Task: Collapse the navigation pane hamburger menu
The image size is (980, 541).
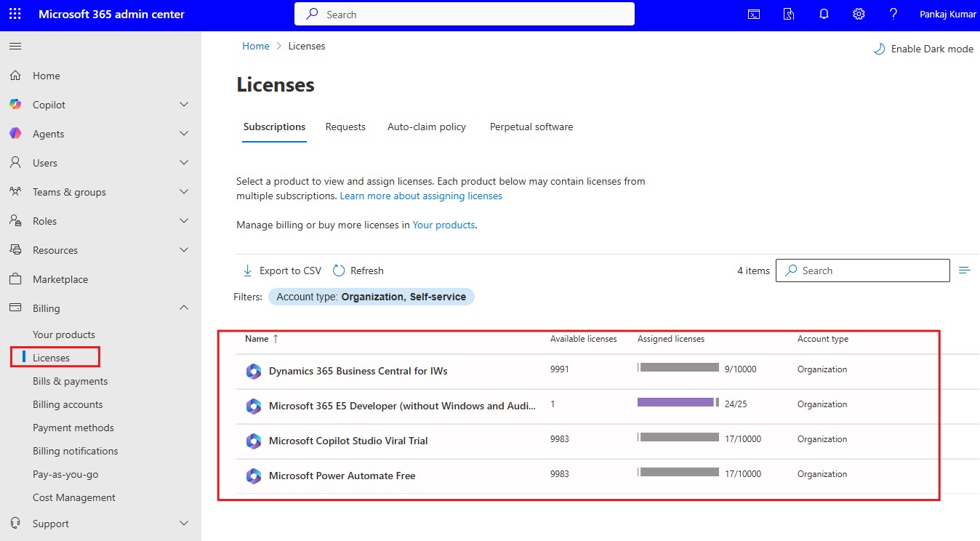Action: tap(15, 45)
